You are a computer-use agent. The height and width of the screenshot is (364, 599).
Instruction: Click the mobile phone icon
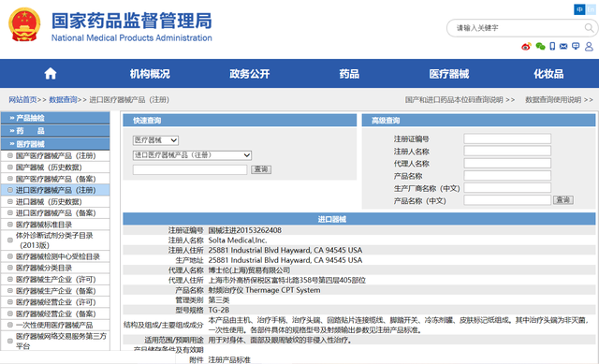click(552, 47)
